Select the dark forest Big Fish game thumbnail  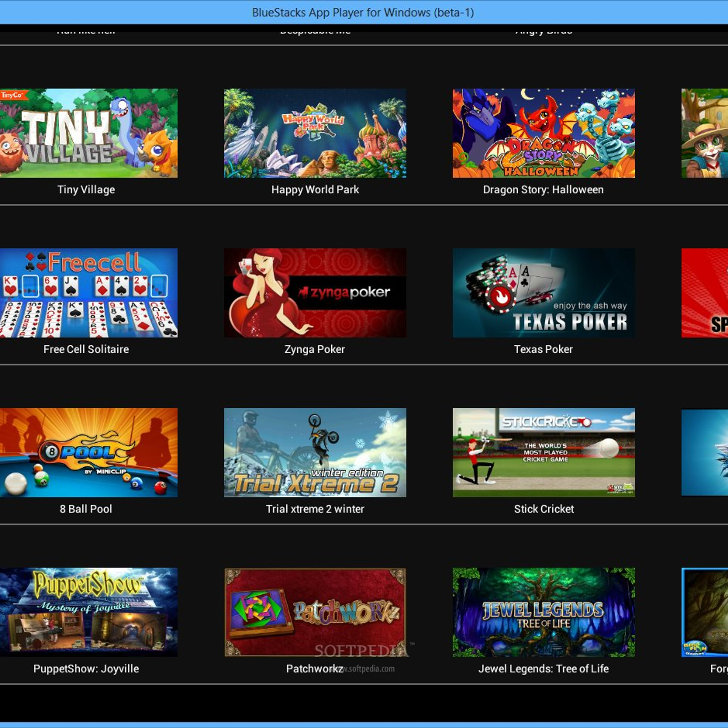pos(705,612)
